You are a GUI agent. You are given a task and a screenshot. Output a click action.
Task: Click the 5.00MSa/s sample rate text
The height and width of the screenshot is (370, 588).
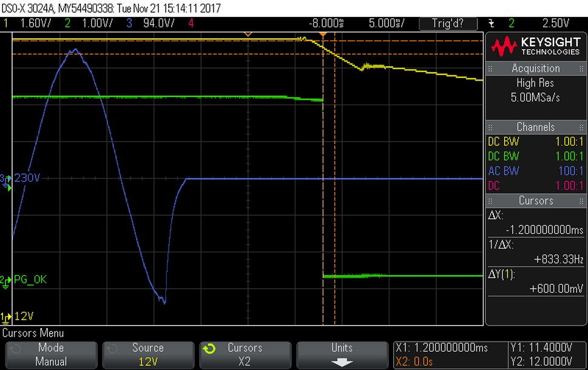[535, 98]
